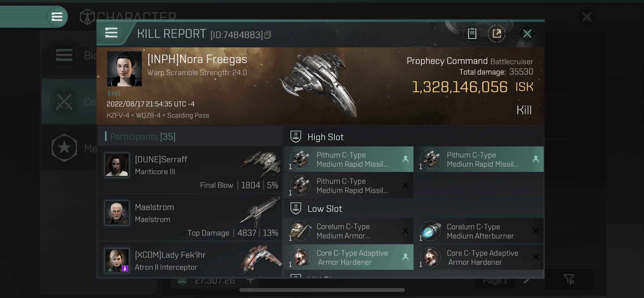
Task: Select the Core C-Type Adaptive Armor Hardener highlighted item
Action: click(349, 258)
